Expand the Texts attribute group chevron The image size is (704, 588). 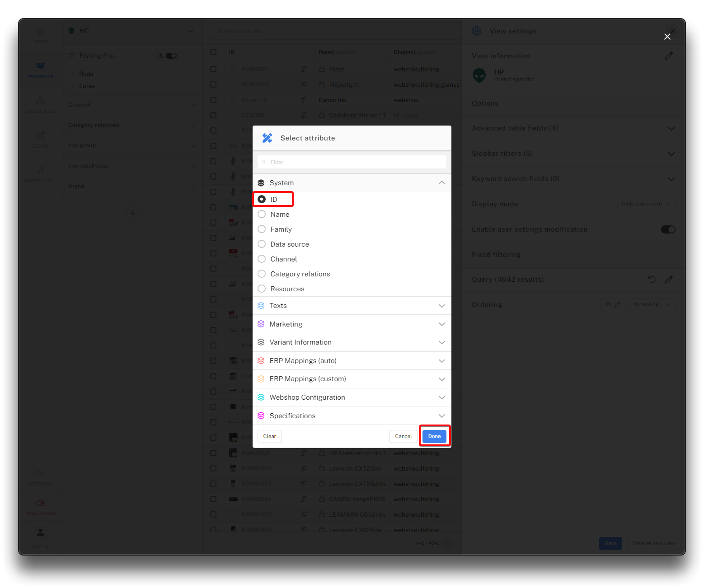point(441,306)
